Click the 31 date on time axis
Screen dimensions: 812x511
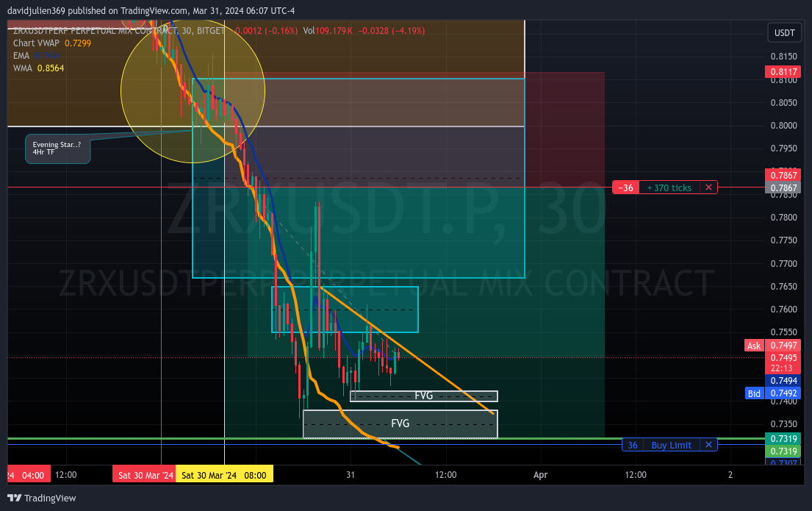351,475
